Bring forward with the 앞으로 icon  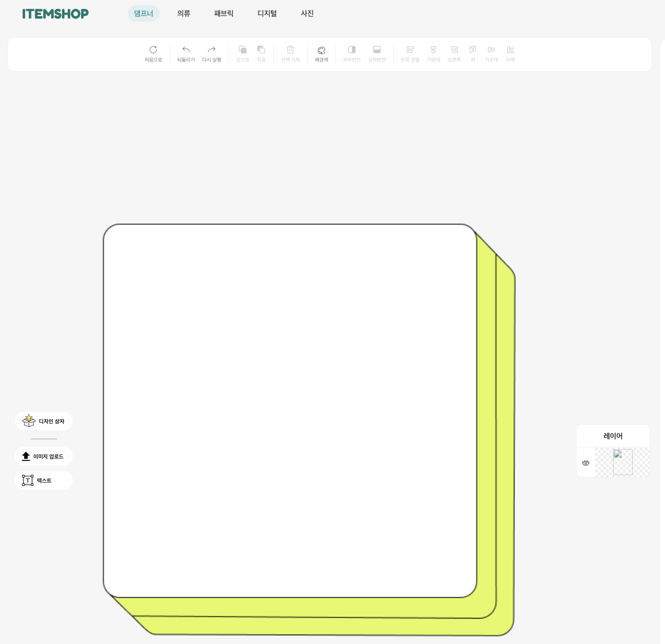click(242, 50)
